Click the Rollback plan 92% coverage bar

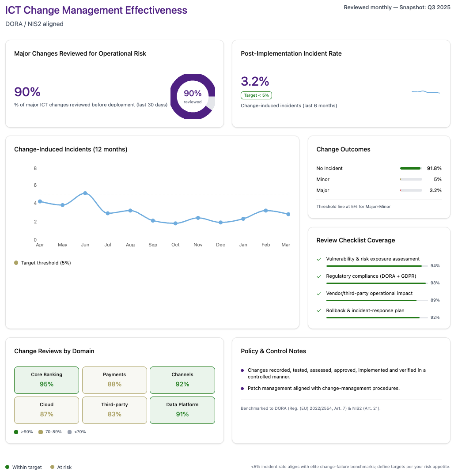pos(377,317)
